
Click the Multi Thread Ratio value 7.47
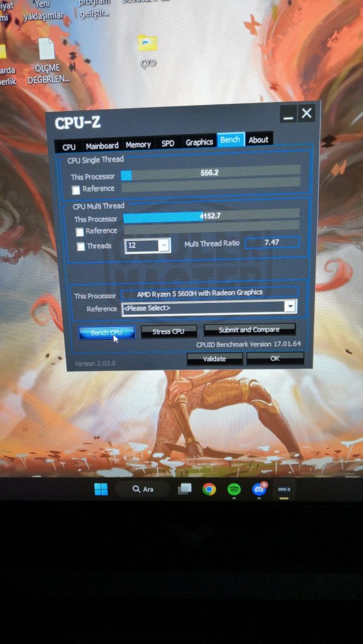272,242
